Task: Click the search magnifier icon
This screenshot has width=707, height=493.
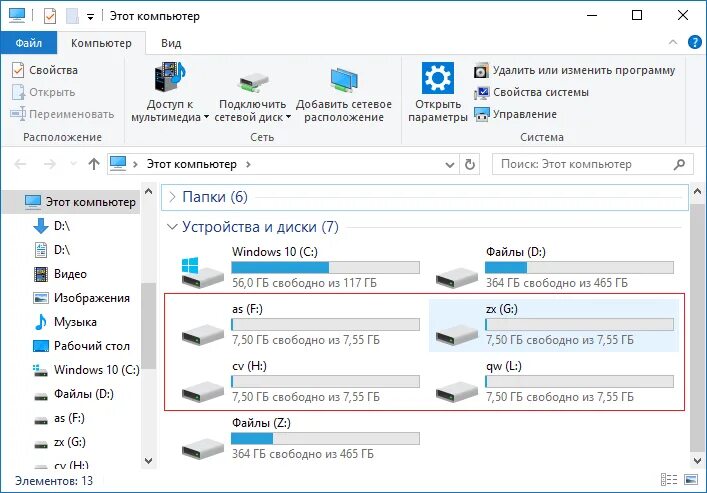Action: [x=679, y=164]
